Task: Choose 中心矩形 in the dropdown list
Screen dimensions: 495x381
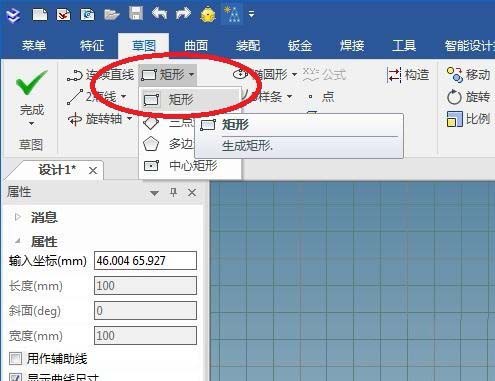Action: (x=190, y=165)
